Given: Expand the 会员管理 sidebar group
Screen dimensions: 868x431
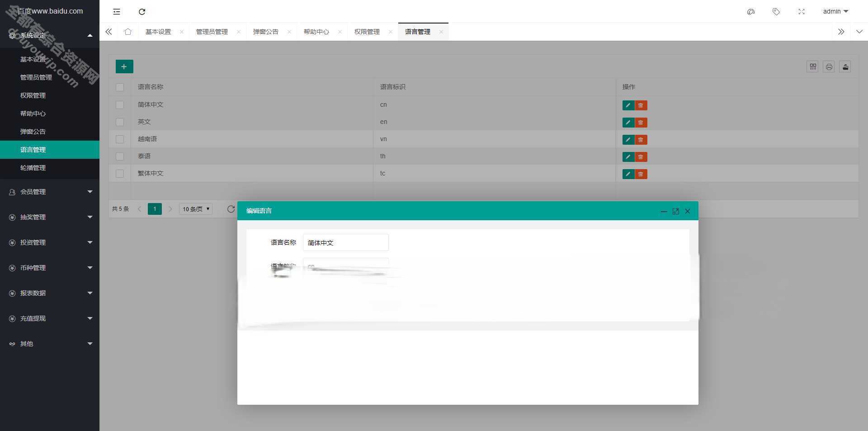Looking at the screenshot, I should (50, 192).
